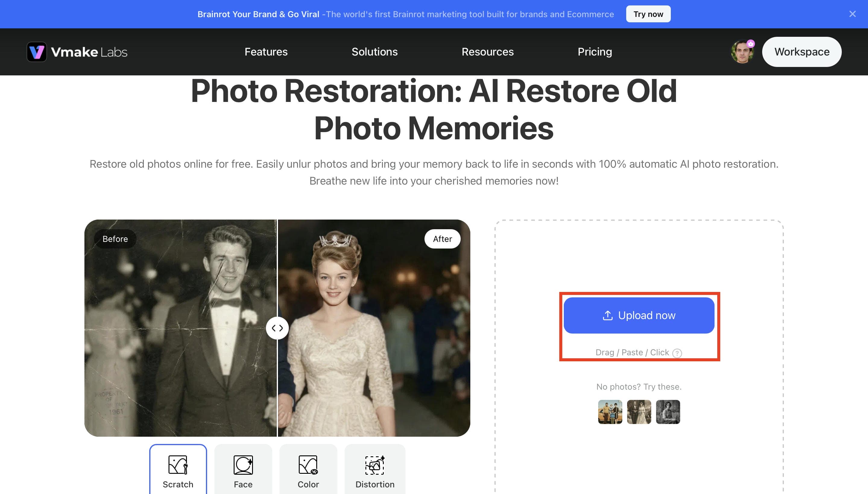Select the Color restoration tab
This screenshot has height=494, width=868.
(308, 469)
